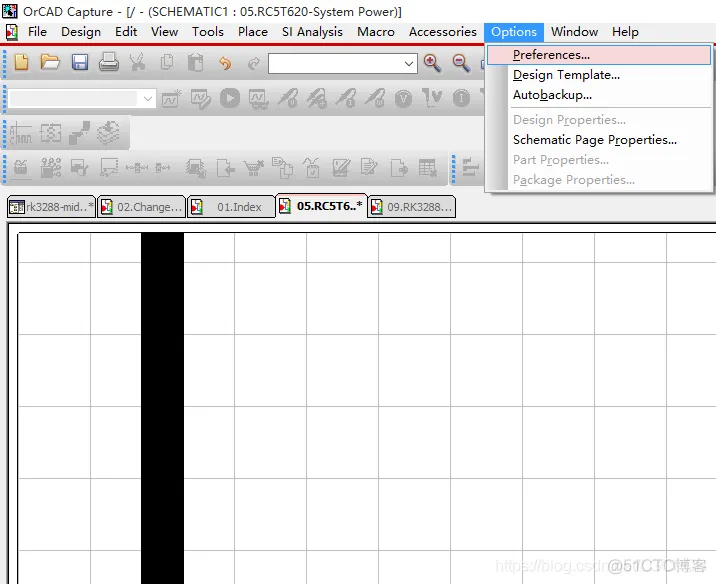Click the power dissipation marker probe icon
This screenshot has width=716, height=584.
[x=375, y=99]
